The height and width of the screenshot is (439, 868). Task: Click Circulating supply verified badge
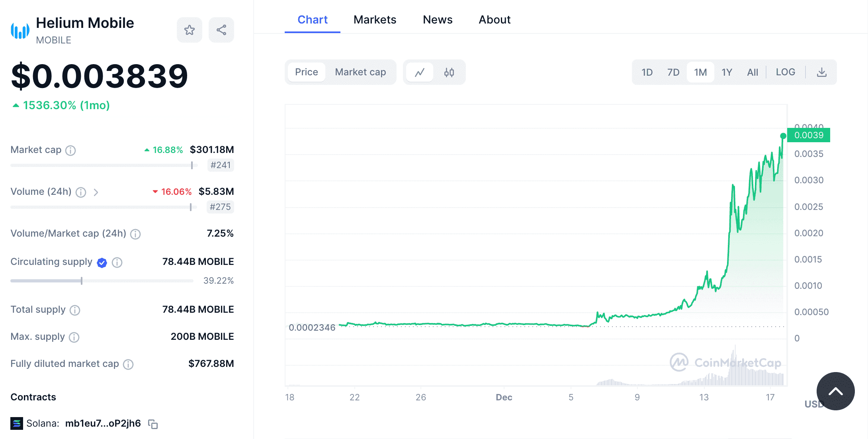coord(102,263)
